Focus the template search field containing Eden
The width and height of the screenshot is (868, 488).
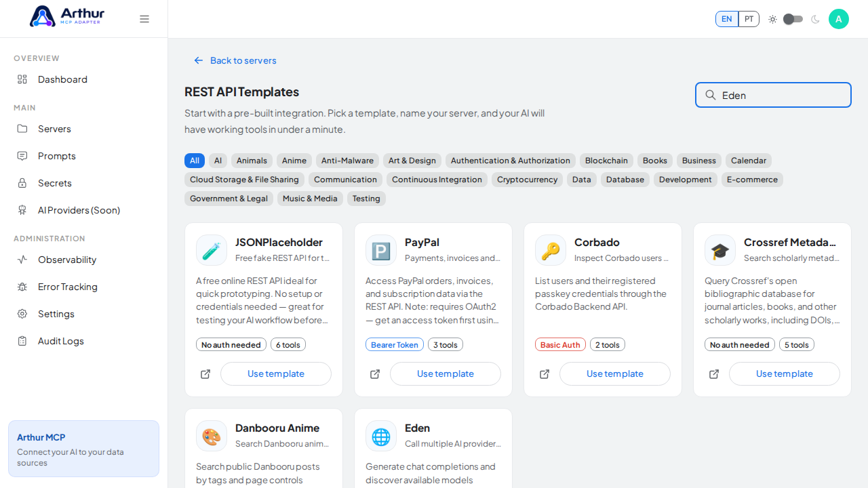773,95
